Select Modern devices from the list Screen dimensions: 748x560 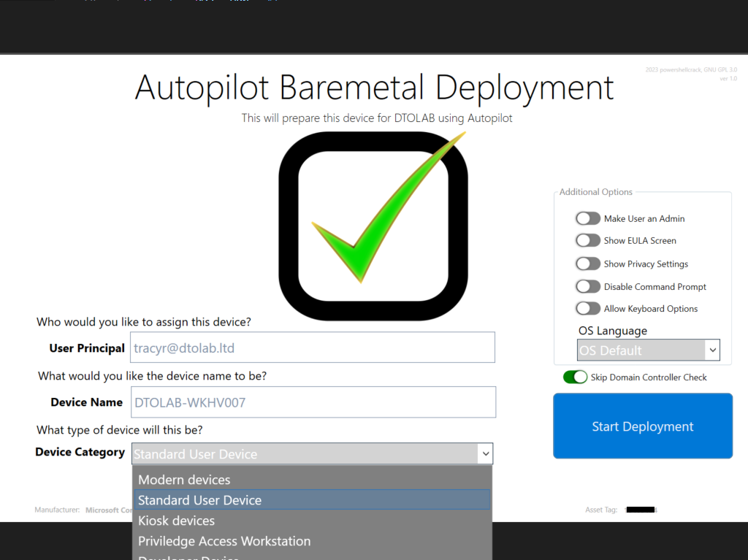coord(312,480)
